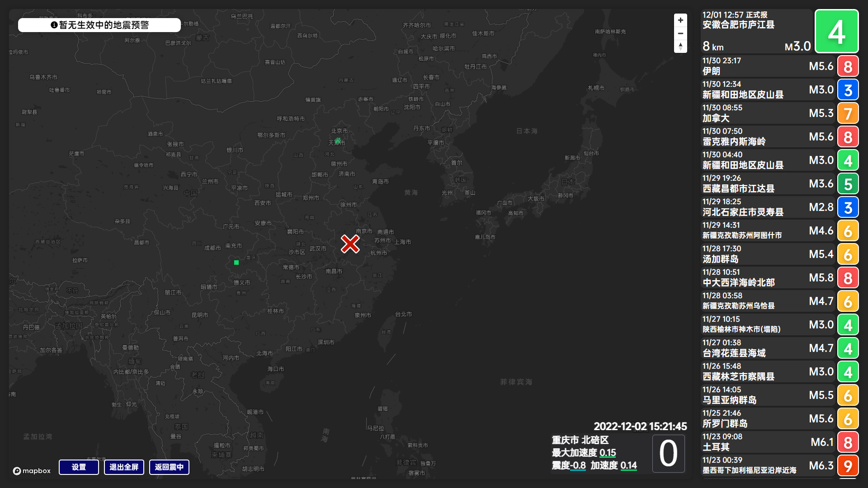
Task: Click the info icon in warning banner
Action: pos(54,25)
